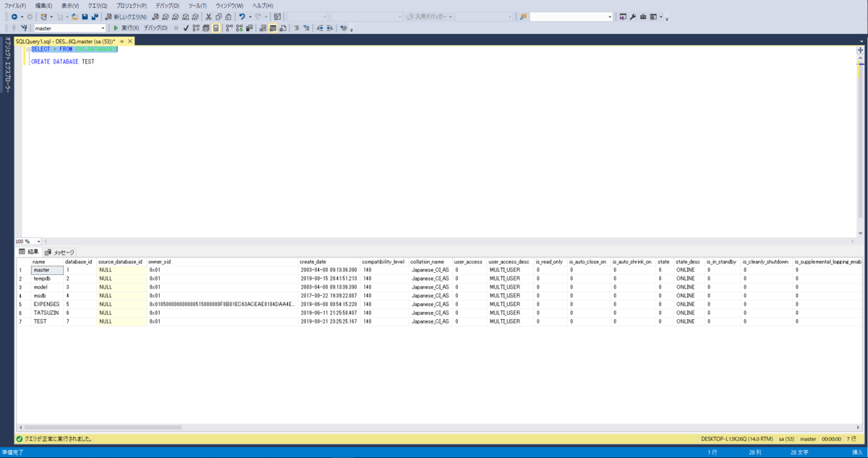The image size is (868, 458).
Task: Click the Save file icon
Action: tap(85, 17)
